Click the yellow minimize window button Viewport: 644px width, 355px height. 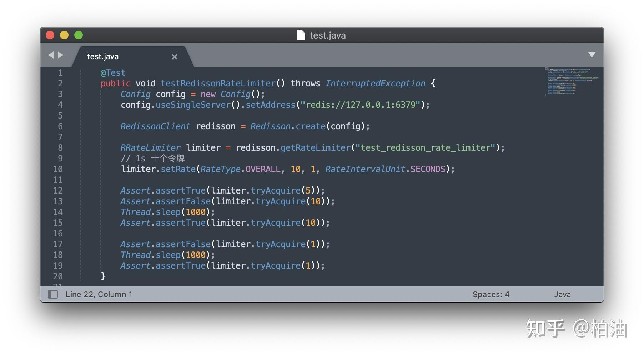pyautogui.click(x=64, y=35)
